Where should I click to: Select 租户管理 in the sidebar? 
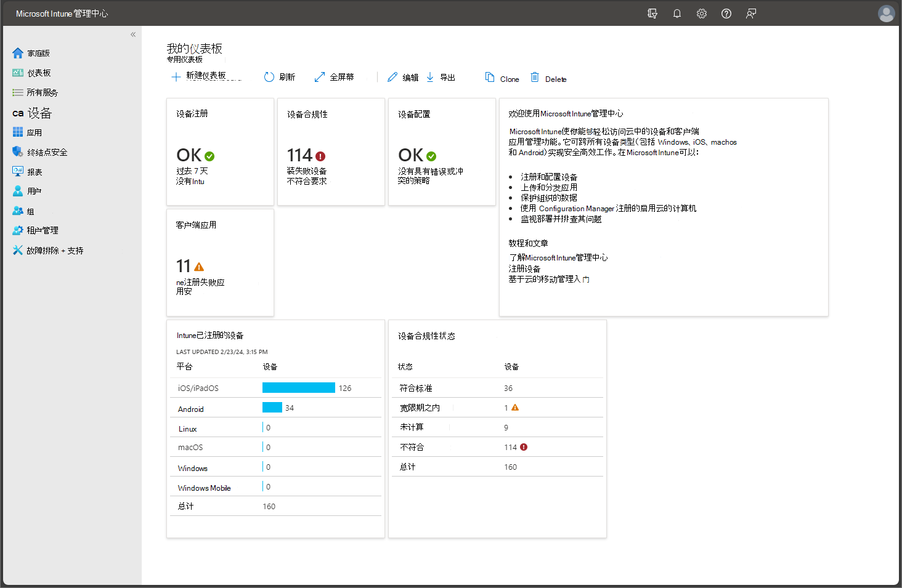(42, 230)
